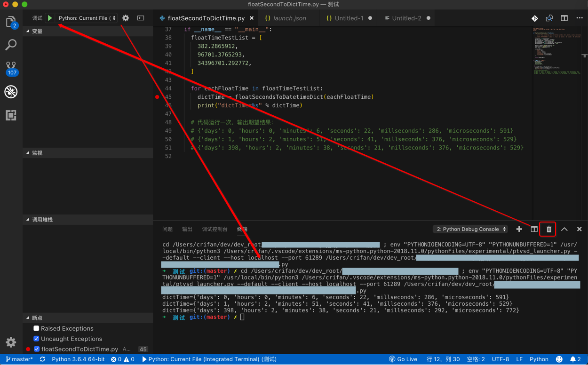Uncheck the floatSecondToDictTime.py breakpoint checkbox
588x365 pixels.
37,349
